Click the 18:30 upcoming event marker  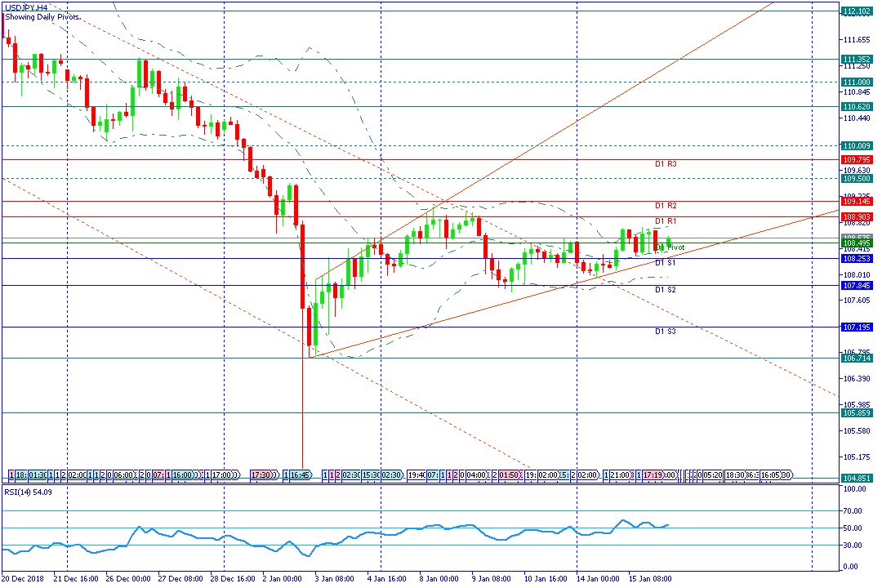pos(735,475)
